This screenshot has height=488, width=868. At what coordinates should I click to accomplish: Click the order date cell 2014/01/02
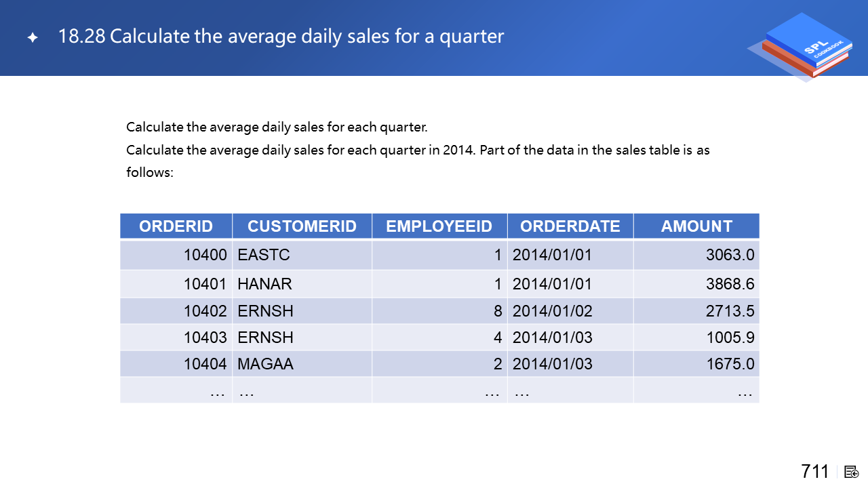552,311
